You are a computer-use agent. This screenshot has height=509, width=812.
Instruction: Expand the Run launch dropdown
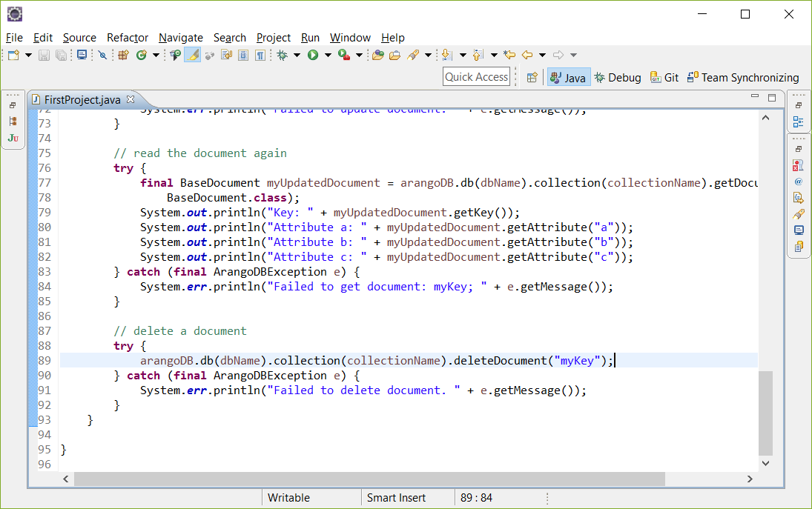[x=328, y=55]
